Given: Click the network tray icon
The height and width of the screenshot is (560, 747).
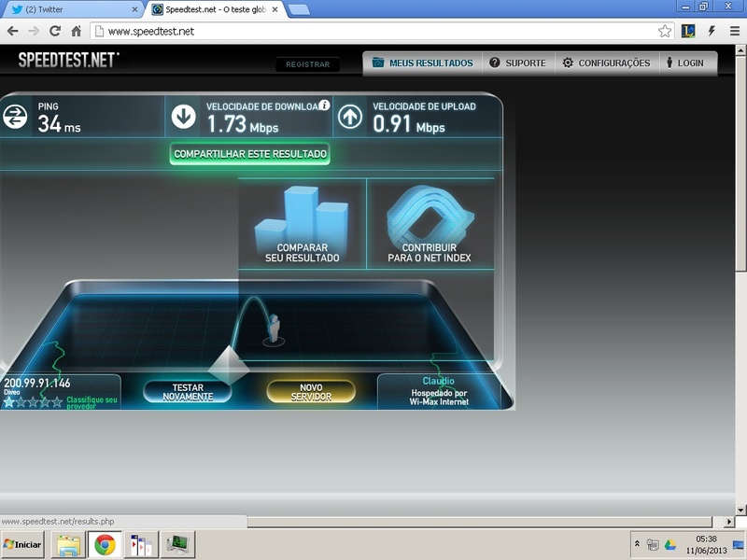Looking at the screenshot, I should pyautogui.click(x=653, y=545).
